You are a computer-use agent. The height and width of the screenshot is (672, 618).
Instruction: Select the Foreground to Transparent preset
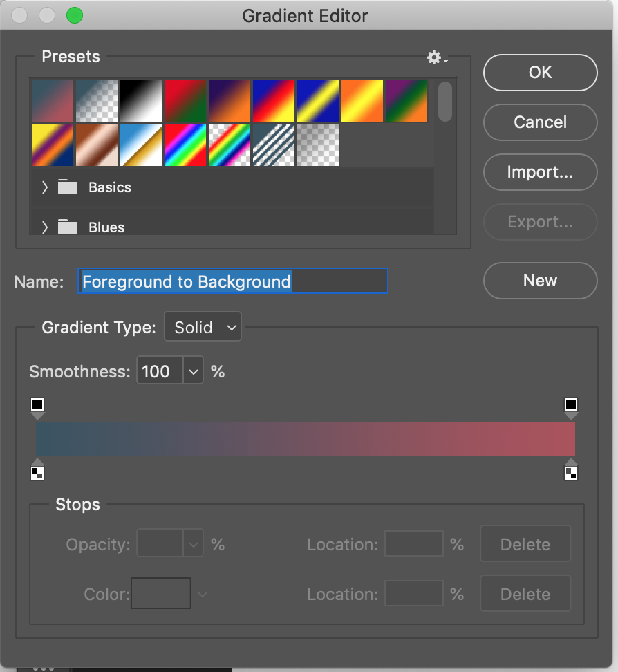tap(96, 101)
